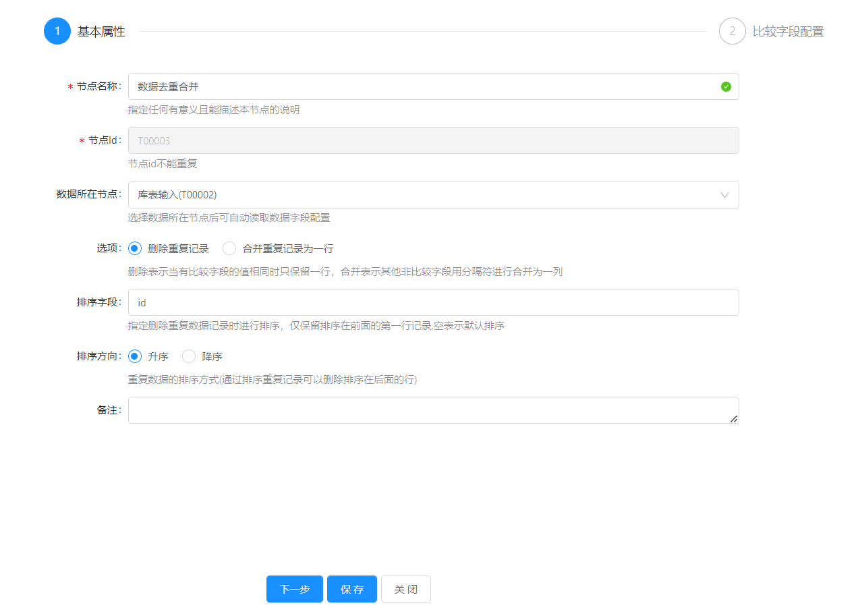
Task: Choose 降序 sort direction
Action: coord(189,356)
